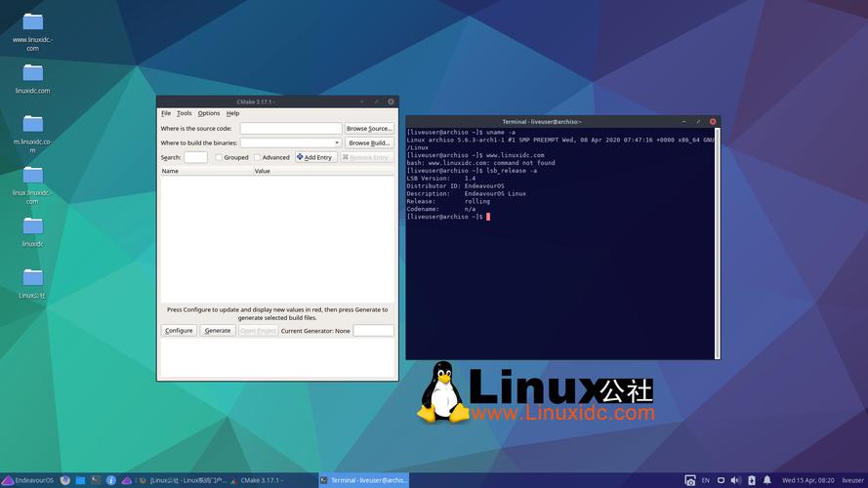Select the Terminal taskbar entry
Screen dimensions: 868x488
coord(363,480)
